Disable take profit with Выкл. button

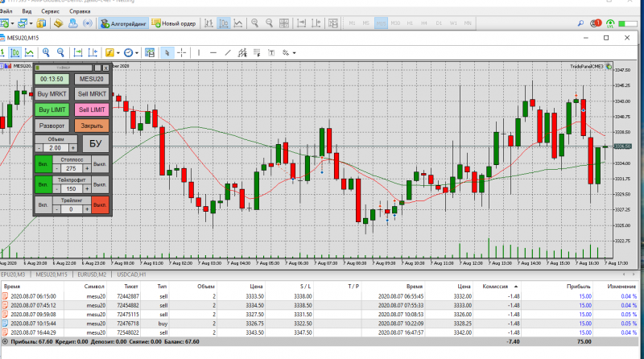pos(101,185)
